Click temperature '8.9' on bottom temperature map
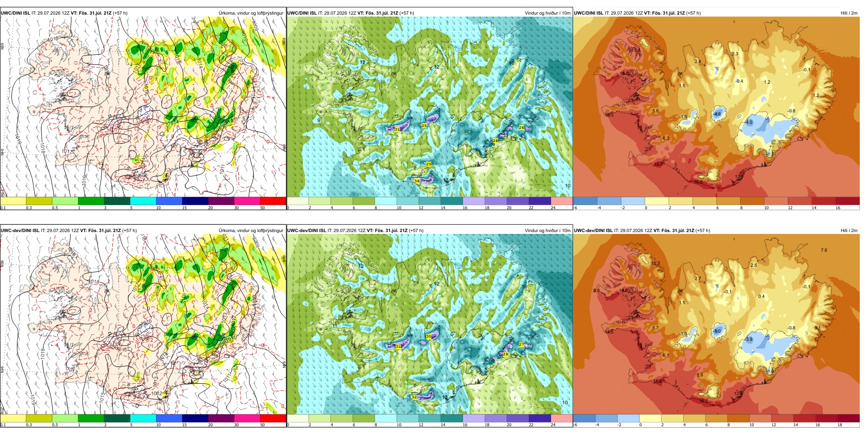Viewport: 868px width, 434px height. [x=597, y=291]
